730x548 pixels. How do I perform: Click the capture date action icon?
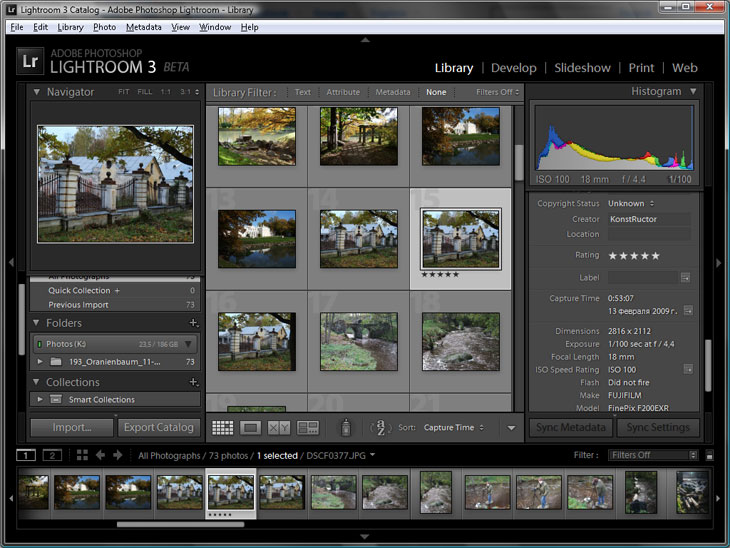click(x=688, y=311)
